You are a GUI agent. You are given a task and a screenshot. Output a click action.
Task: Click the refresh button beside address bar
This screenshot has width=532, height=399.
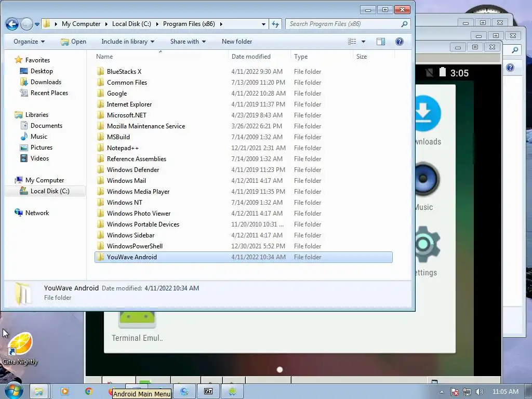275,24
